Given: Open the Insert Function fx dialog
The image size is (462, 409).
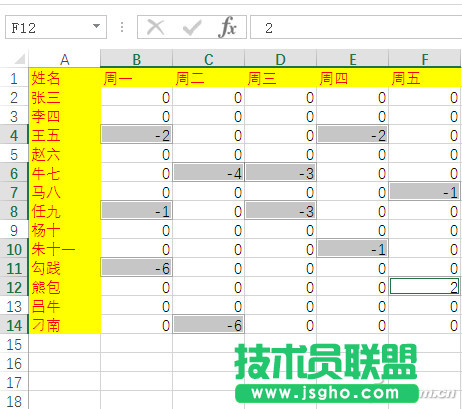Looking at the screenshot, I should tap(228, 27).
